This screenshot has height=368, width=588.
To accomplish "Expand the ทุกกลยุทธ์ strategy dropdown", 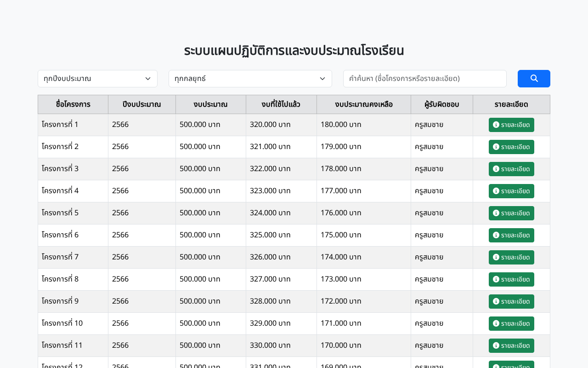I will tap(250, 79).
